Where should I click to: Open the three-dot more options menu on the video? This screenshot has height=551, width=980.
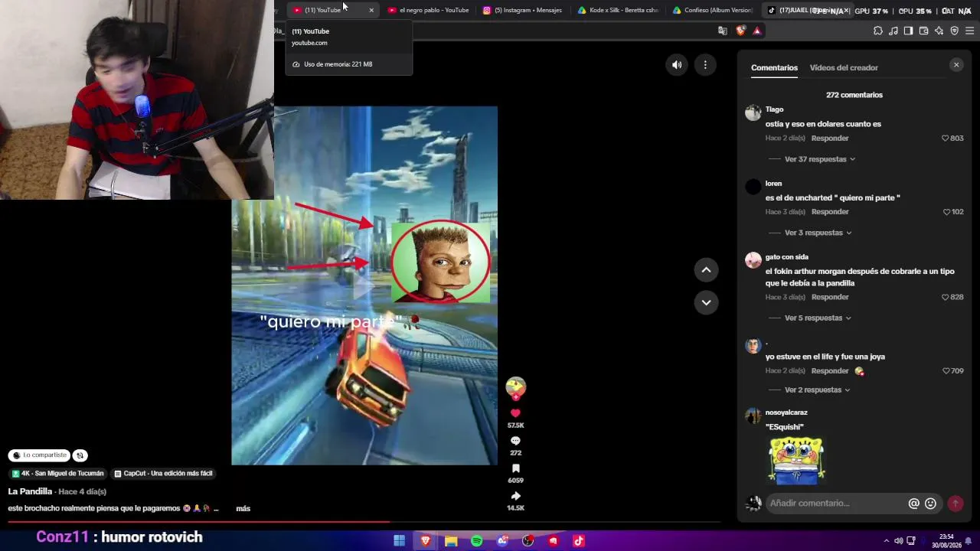[x=705, y=65]
